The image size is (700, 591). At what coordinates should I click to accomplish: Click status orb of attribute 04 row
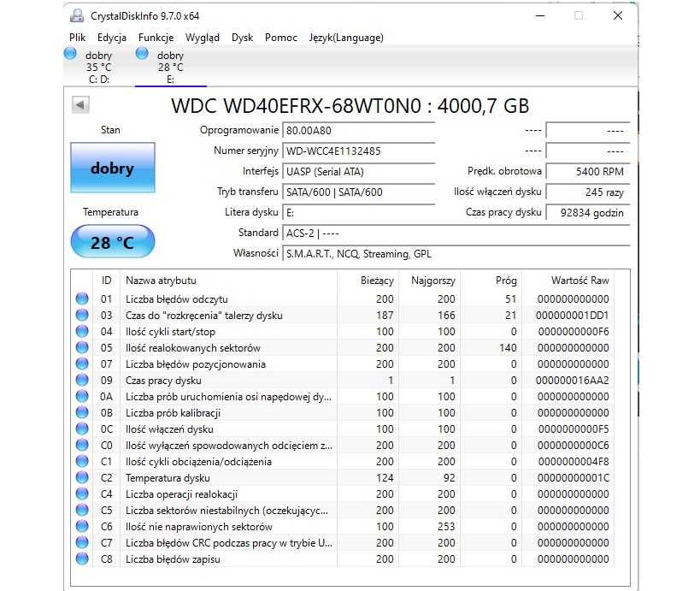82,331
